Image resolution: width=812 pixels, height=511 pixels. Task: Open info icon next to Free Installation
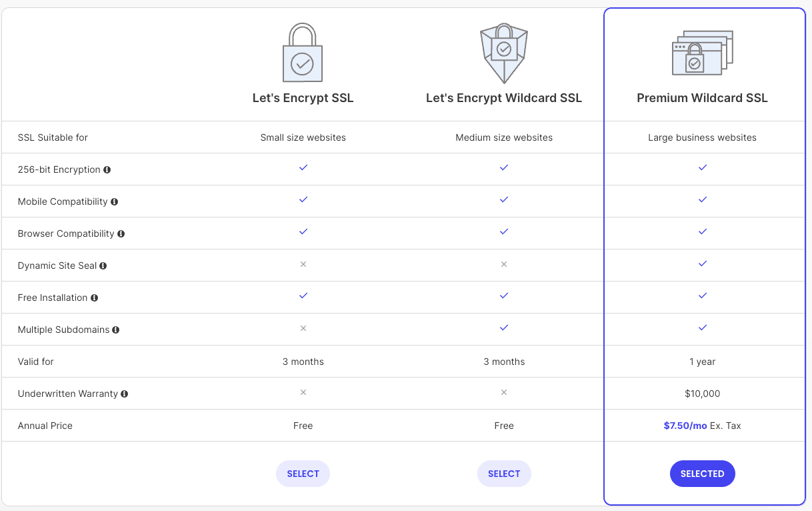pyautogui.click(x=94, y=298)
